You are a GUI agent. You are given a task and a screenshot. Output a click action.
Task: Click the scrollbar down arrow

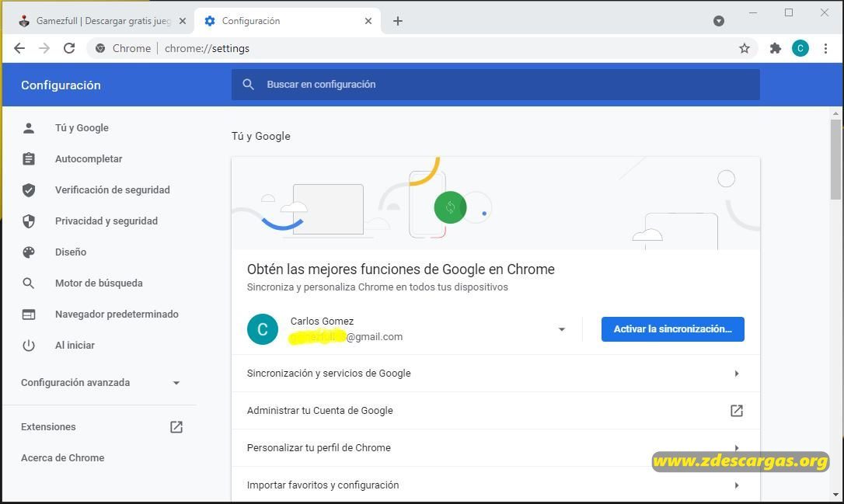point(835,495)
